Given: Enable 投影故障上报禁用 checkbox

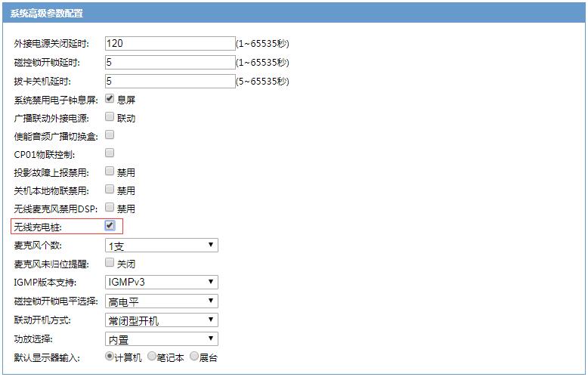Looking at the screenshot, I should tap(110, 172).
